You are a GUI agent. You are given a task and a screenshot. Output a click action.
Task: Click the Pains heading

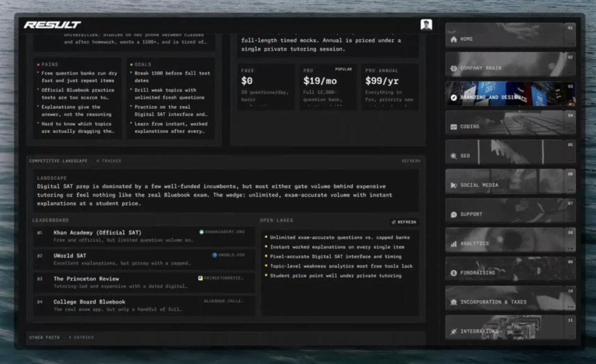click(50, 65)
